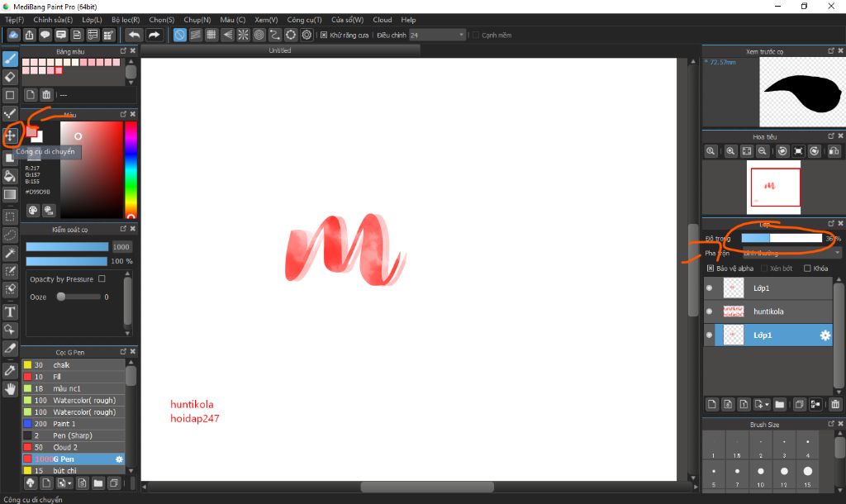Screen dimensions: 846x504
Task: Open snap settings gear in top toolbar
Action: [x=307, y=35]
